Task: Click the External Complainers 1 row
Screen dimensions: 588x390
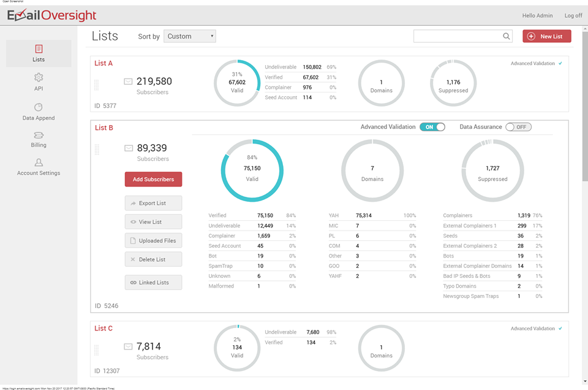Action: pos(492,226)
